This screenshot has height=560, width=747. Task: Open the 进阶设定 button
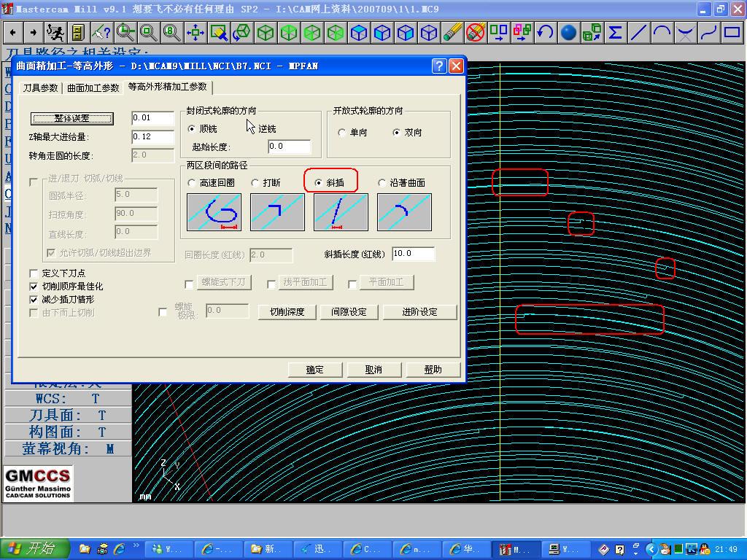click(x=419, y=312)
